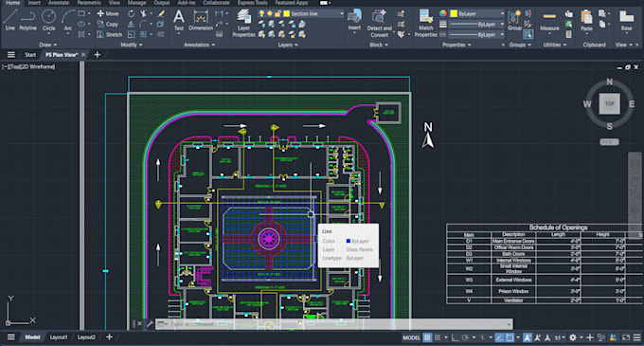Switch to the Express Tools tab
The image size is (644, 346).
click(252, 3)
